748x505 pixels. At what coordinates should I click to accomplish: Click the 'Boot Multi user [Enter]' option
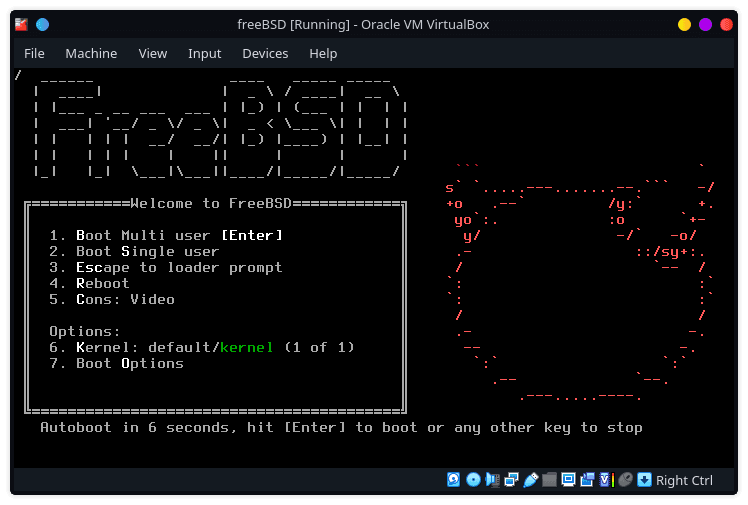tap(166, 235)
